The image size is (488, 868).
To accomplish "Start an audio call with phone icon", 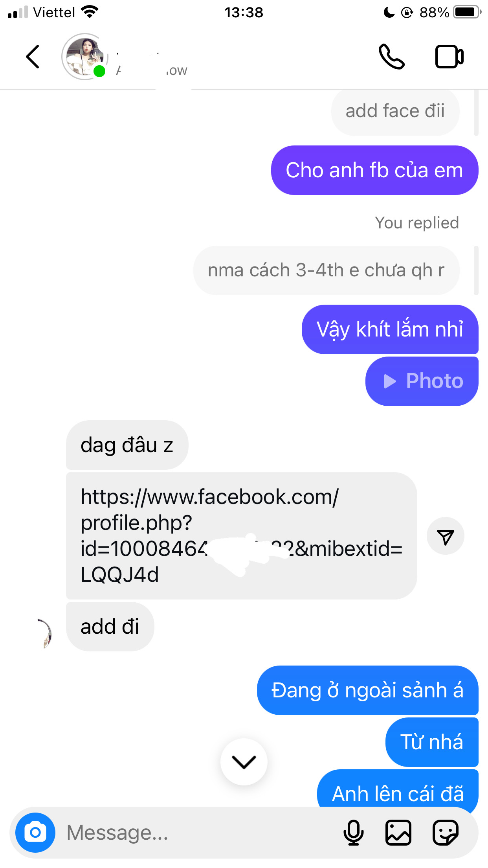I will tap(391, 57).
